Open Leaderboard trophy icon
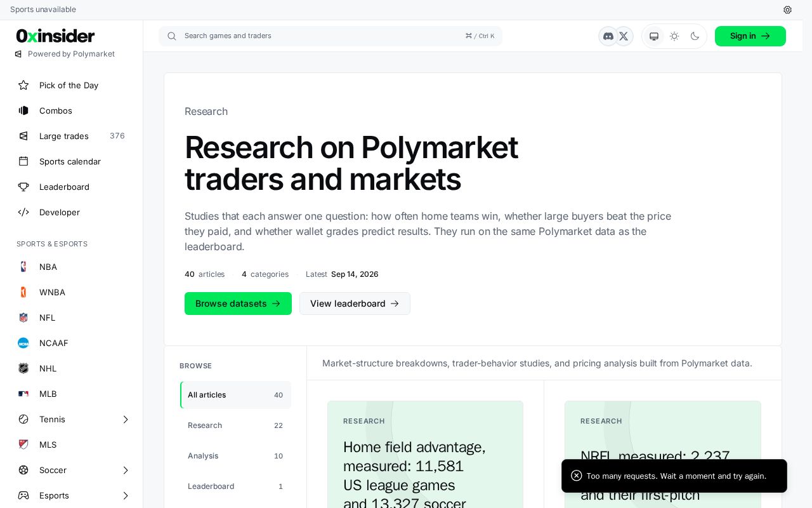 point(23,187)
